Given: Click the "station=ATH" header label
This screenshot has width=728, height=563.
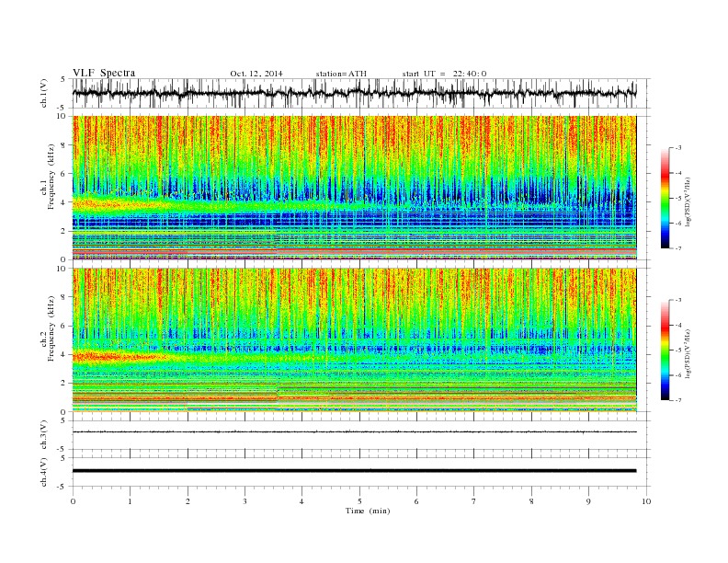Looking at the screenshot, I should point(341,74).
